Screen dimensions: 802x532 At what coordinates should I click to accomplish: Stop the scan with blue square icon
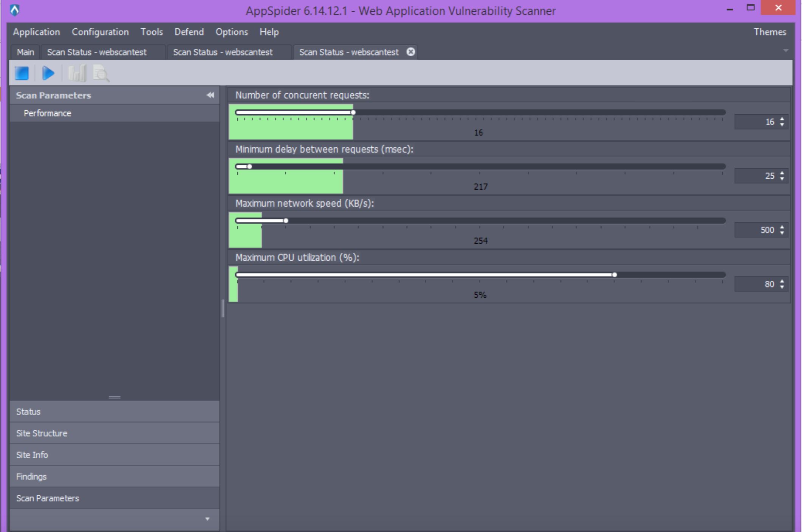coord(22,73)
